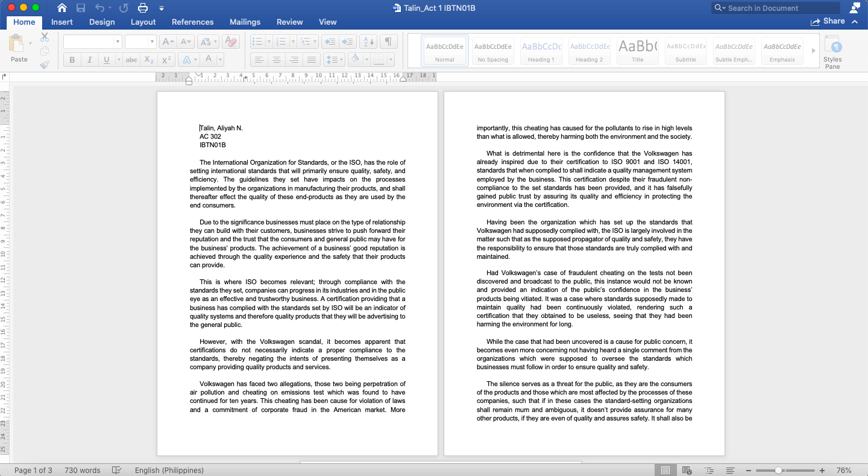This screenshot has height=476, width=868.
Task: Switch to Draft view
Action: (x=730, y=471)
